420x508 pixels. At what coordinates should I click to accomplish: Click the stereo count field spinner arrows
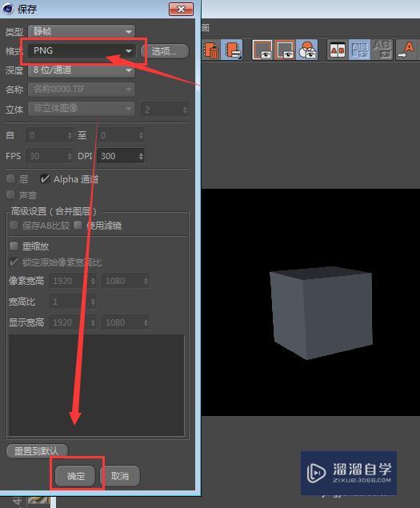[185, 110]
